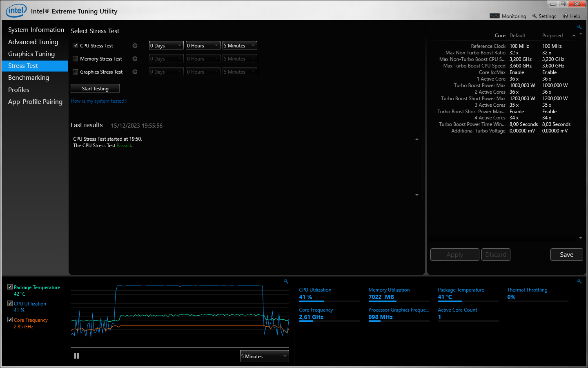Image resolution: width=588 pixels, height=368 pixels.
Task: Click the Apply button
Action: (455, 254)
